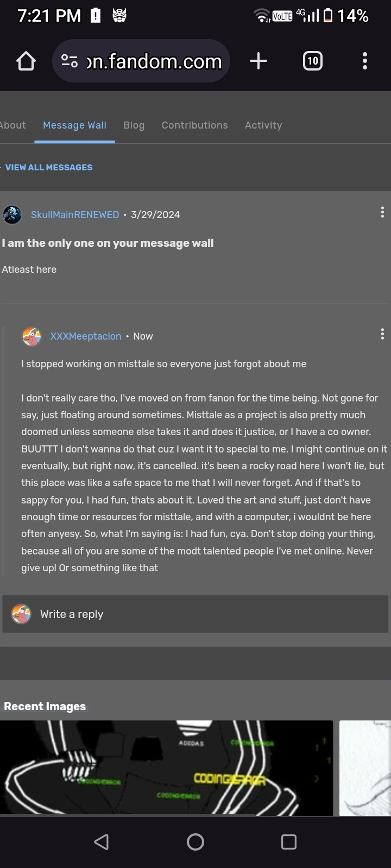The width and height of the screenshot is (391, 868).
Task: Open options menu for XXXMeeptacion's reply
Action: coord(382,334)
